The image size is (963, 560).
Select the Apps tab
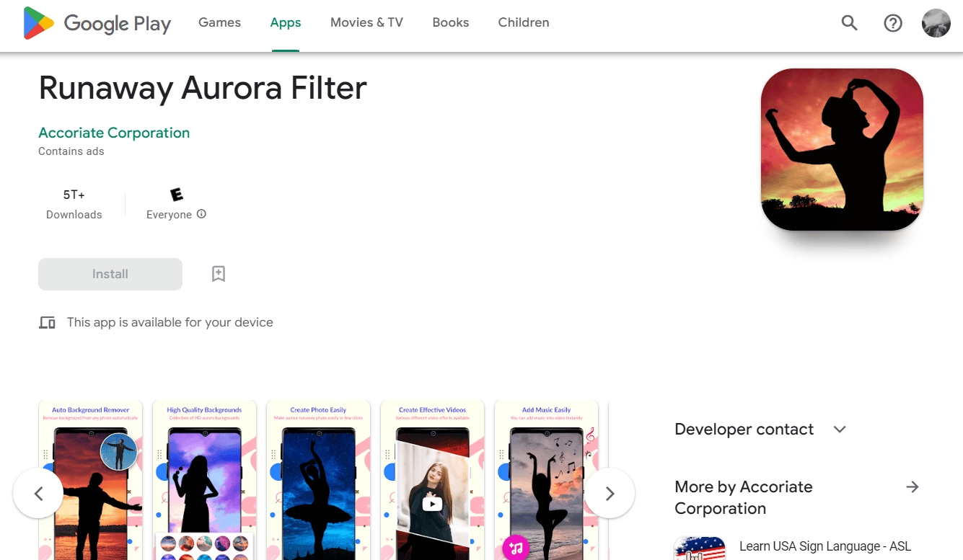[x=286, y=23]
